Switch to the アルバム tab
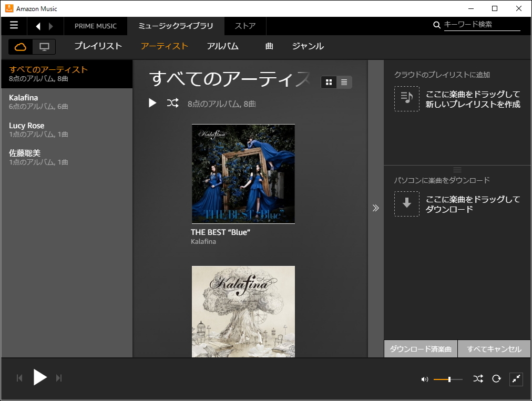The image size is (532, 401). coord(223,46)
